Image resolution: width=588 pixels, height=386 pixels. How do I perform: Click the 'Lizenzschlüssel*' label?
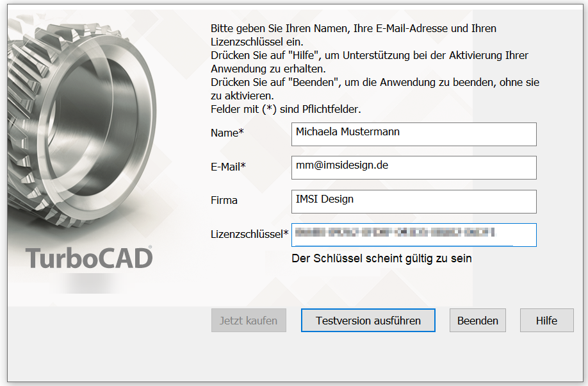point(249,234)
